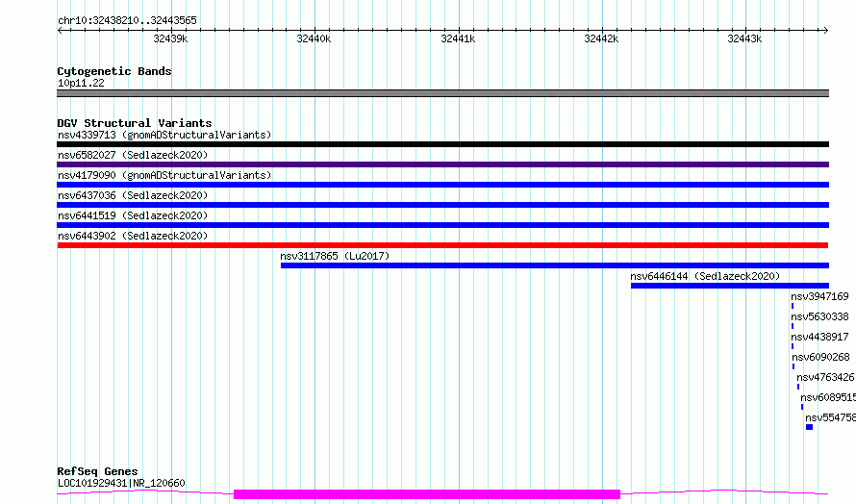Click the chr10:32438210..32443565 coordinates text
Image resolution: width=856 pixels, height=504 pixels.
(127, 21)
